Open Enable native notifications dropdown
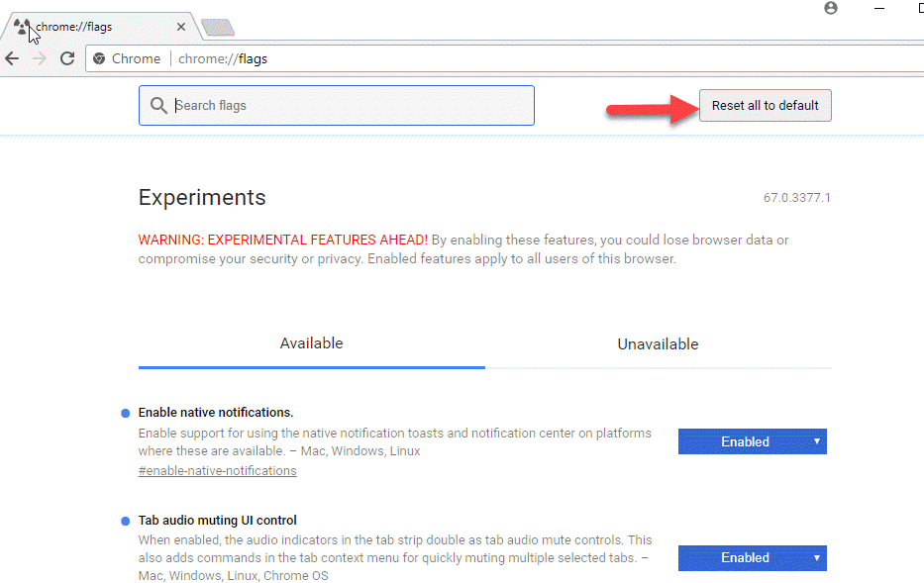 753,441
